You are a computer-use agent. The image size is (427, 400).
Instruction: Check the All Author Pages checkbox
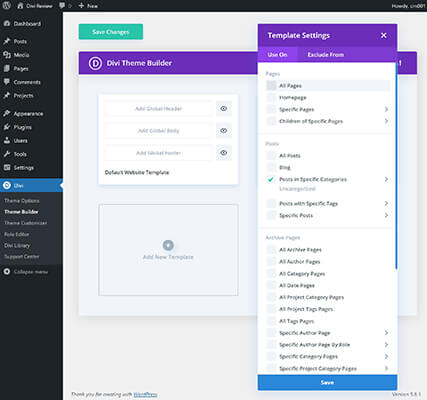[x=271, y=262]
